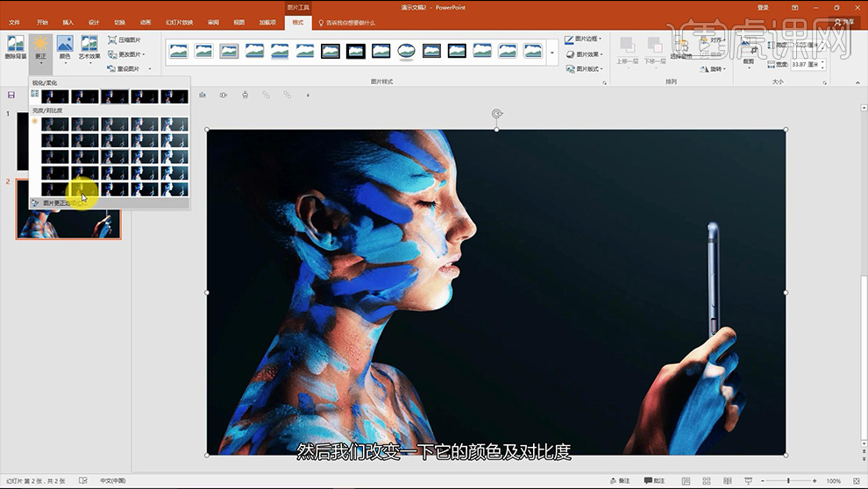Click 压缩图片 compress pictures

tap(124, 39)
